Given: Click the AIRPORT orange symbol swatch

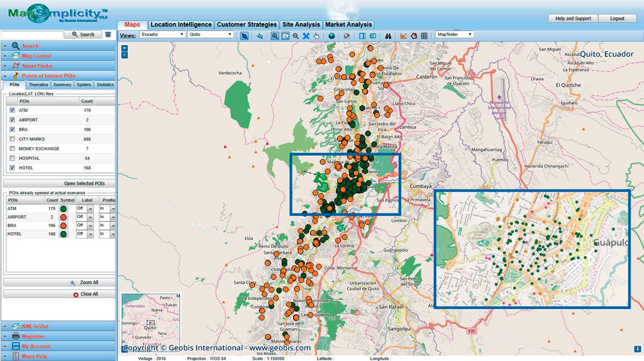Looking at the screenshot, I should pos(64,217).
